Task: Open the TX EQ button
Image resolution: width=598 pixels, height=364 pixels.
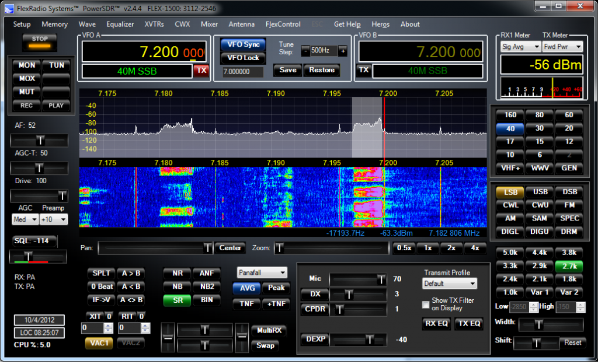Action: point(469,324)
